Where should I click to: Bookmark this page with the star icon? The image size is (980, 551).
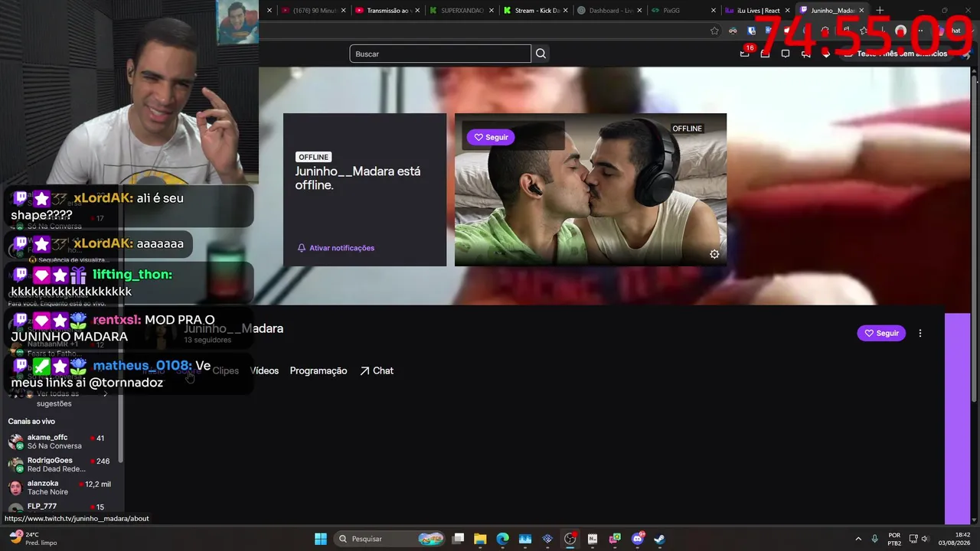tap(714, 31)
